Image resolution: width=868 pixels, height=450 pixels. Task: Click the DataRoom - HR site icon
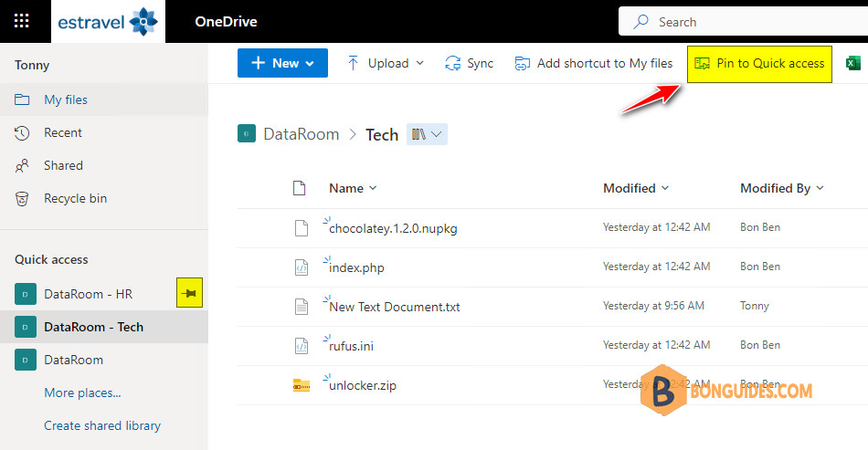(x=26, y=294)
